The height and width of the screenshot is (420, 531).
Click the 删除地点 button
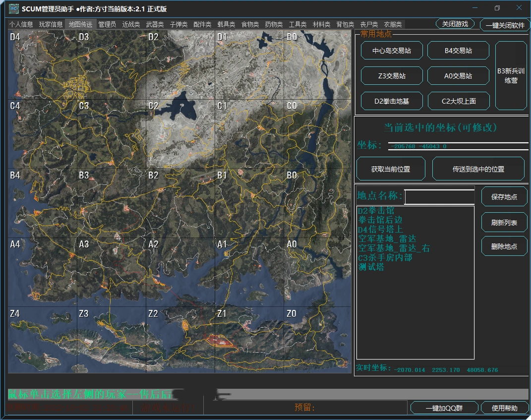click(x=504, y=246)
